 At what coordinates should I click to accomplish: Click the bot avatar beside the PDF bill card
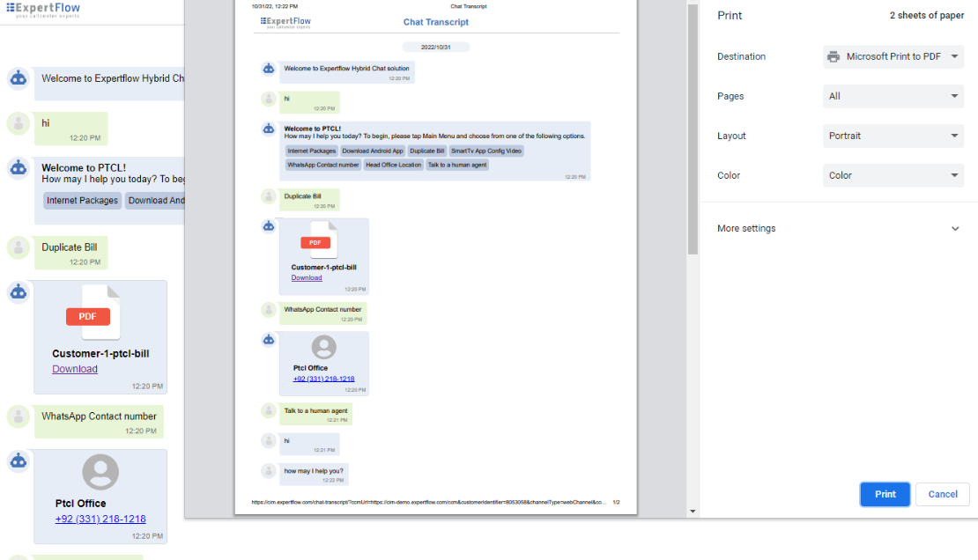tap(19, 292)
